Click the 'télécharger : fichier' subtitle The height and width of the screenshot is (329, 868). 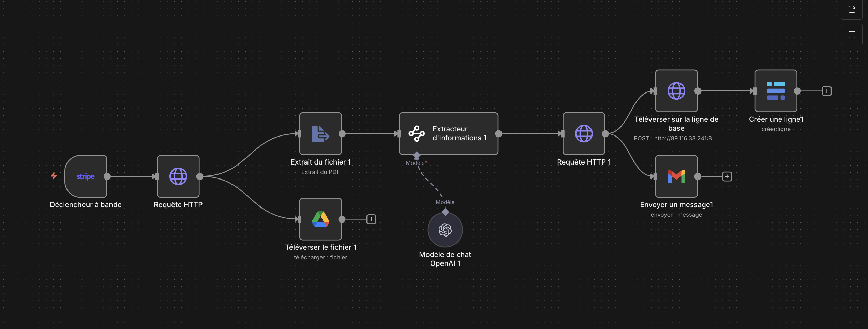[x=320, y=257]
